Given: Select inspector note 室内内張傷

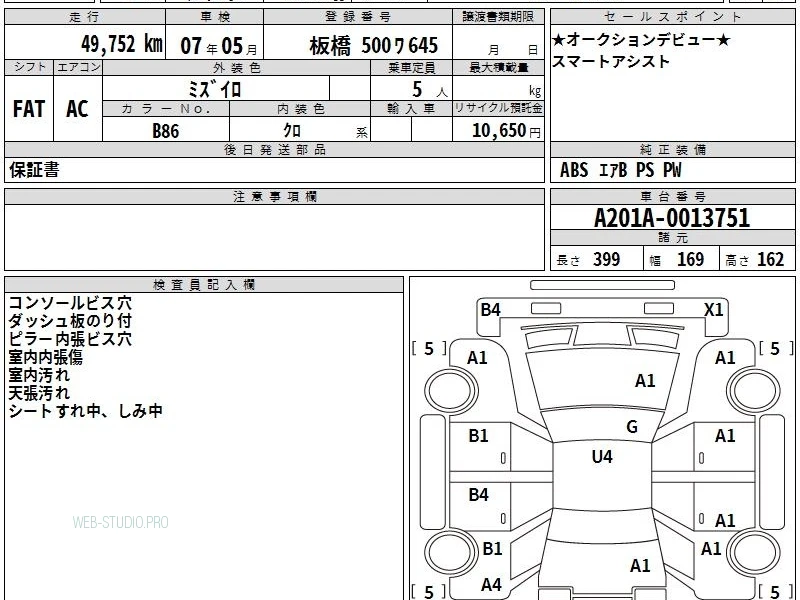Looking at the screenshot, I should (x=45, y=357).
